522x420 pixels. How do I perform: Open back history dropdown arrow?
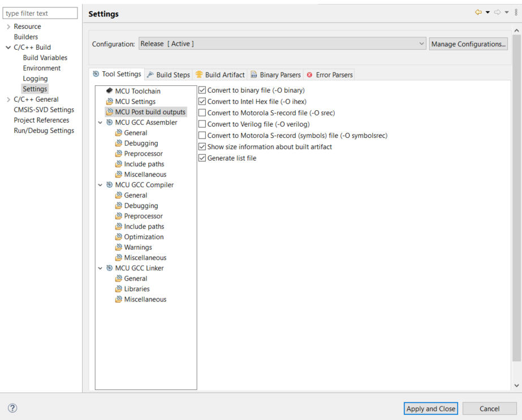[488, 12]
